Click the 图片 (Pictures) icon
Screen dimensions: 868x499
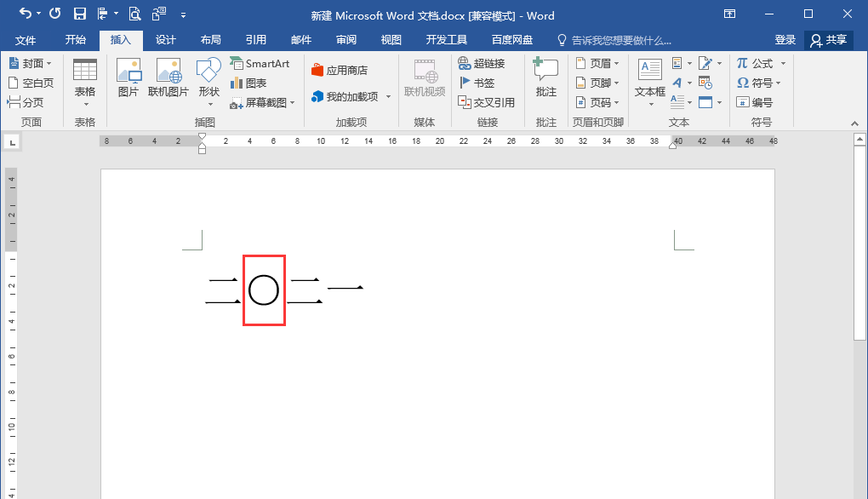[x=128, y=77]
